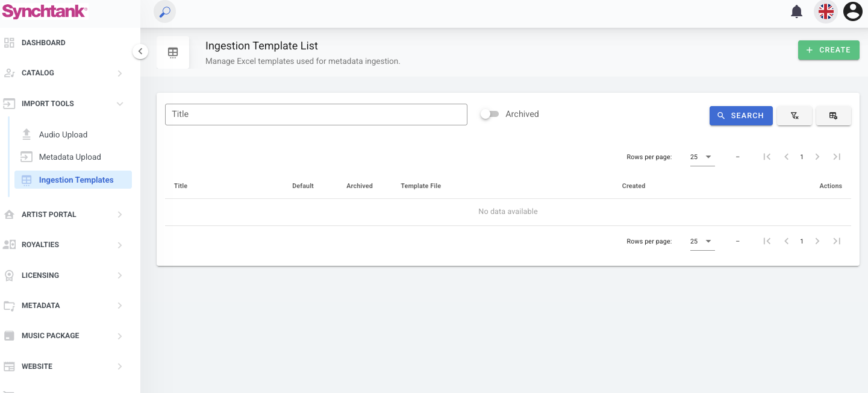
Task: Click the Catalog icon in sidebar
Action: pos(9,73)
